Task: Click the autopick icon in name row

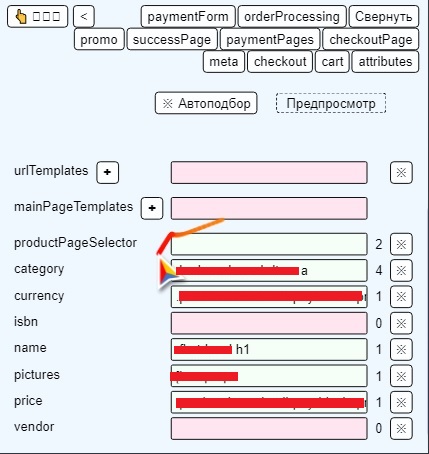Action: [x=401, y=349]
